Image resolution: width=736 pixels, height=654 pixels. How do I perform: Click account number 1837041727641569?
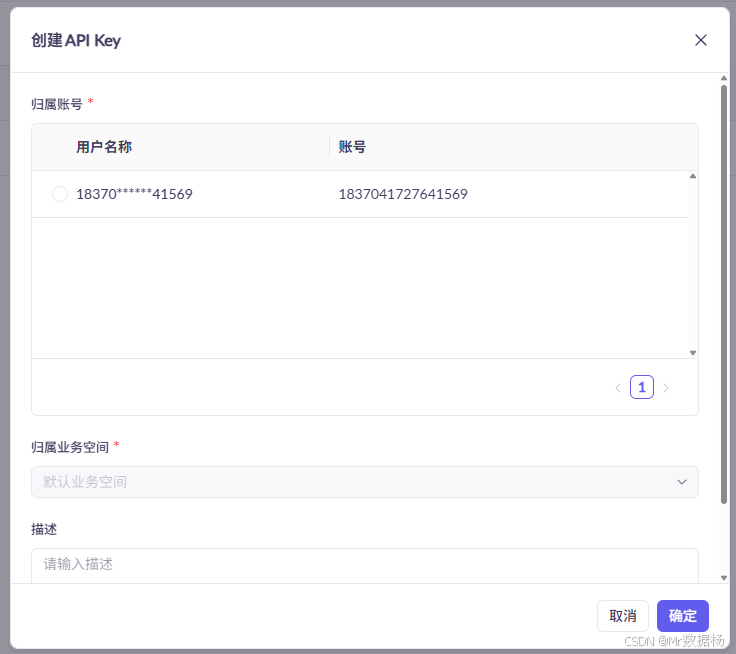click(403, 194)
